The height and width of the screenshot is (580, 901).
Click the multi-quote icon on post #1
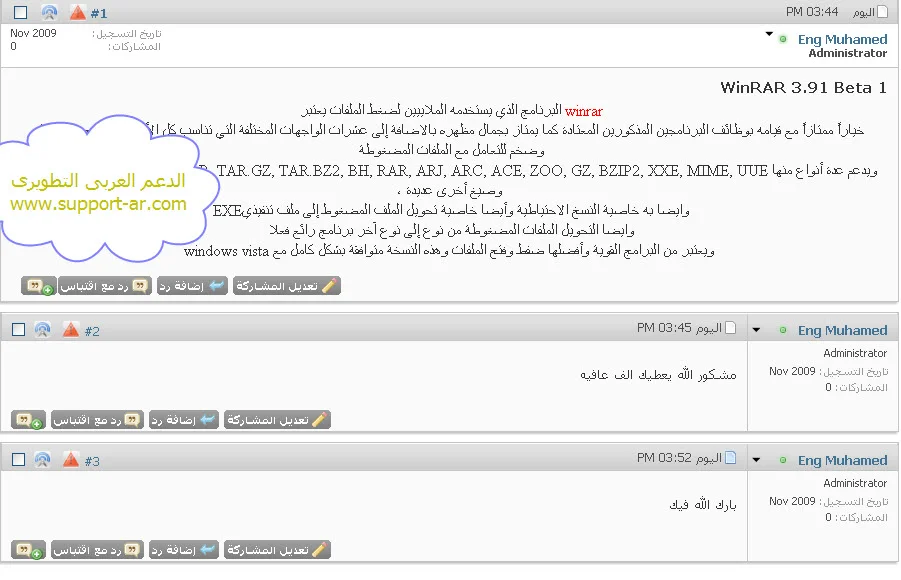coord(38,286)
